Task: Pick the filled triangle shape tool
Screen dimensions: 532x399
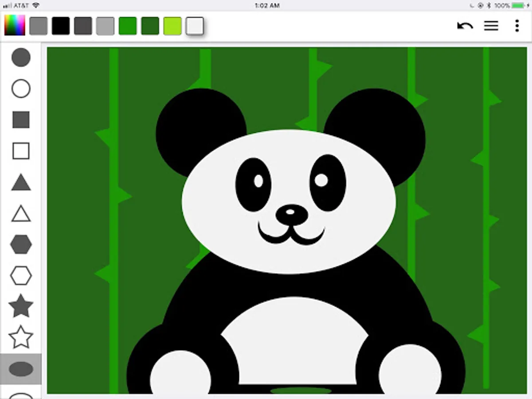Action: click(21, 182)
